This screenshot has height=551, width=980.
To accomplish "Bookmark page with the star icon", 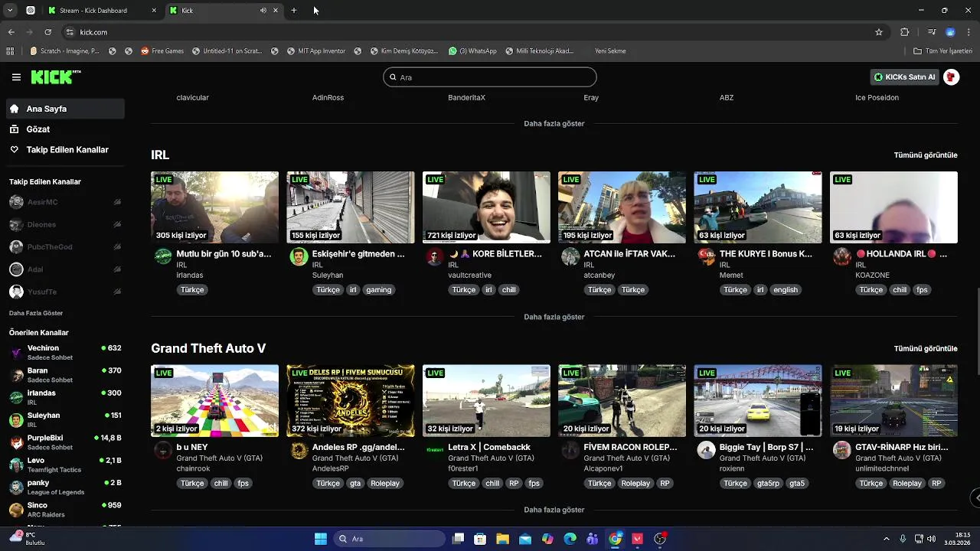I will pyautogui.click(x=879, y=32).
